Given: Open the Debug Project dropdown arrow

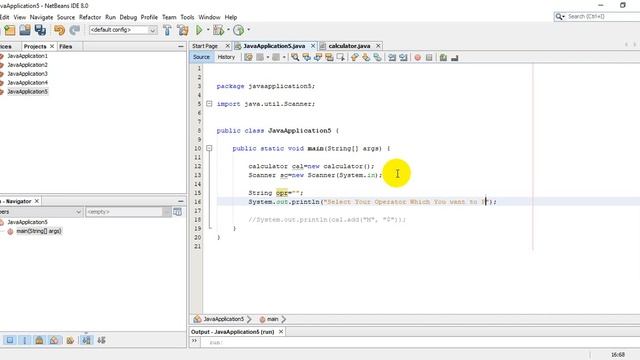Looking at the screenshot, I should [228, 30].
